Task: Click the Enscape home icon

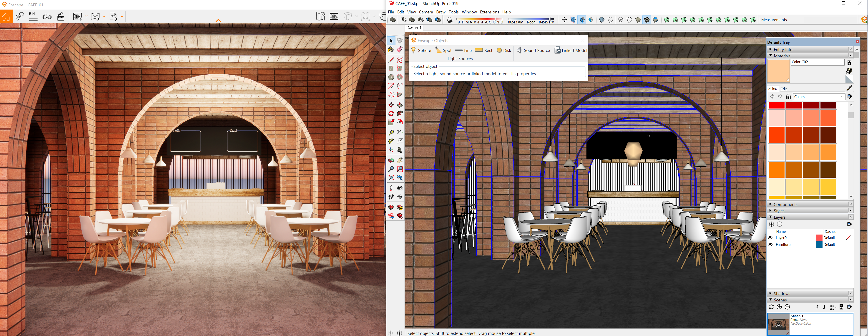Action: [6, 17]
